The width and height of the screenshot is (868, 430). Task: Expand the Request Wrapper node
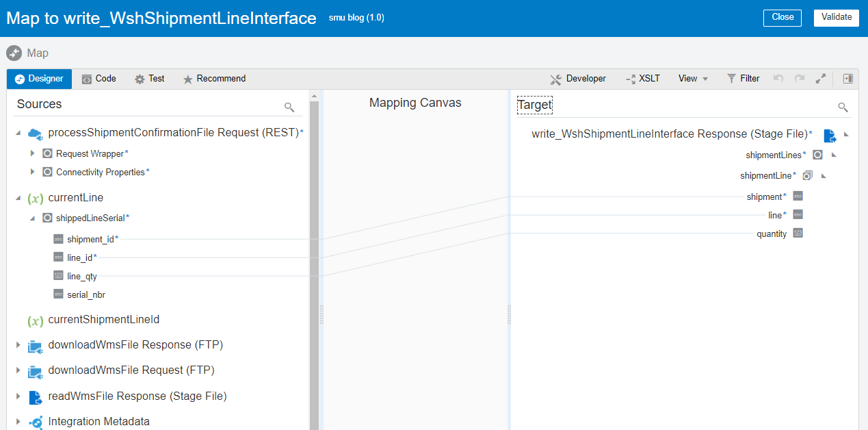(32, 153)
